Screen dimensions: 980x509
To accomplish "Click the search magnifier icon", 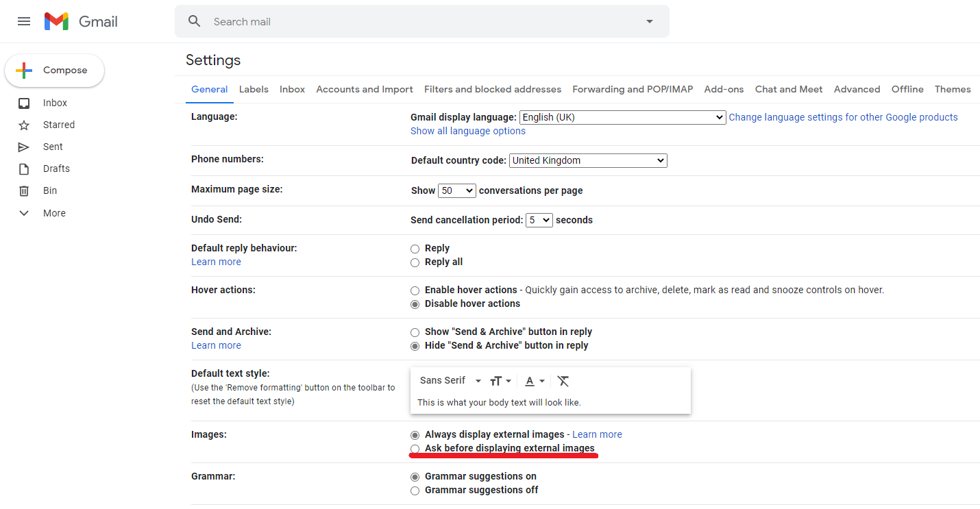I will 195,21.
